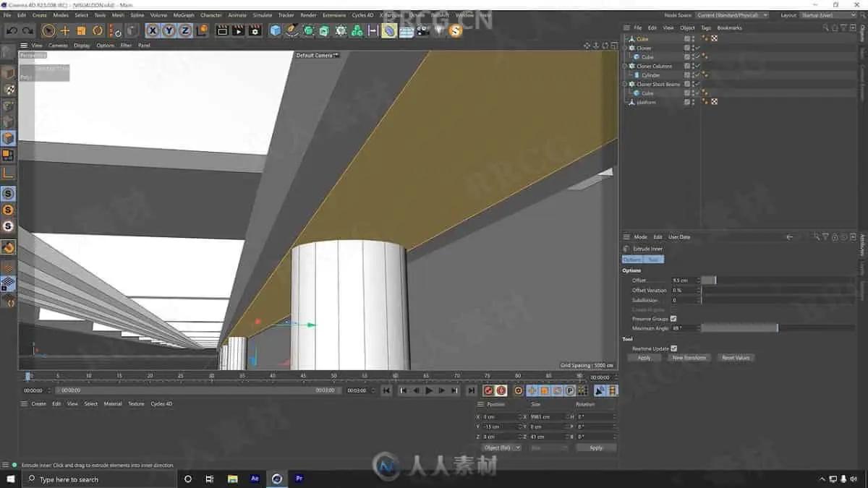The image size is (868, 488).
Task: Open the MoGraph Cloner toolbar icon
Action: (341, 30)
